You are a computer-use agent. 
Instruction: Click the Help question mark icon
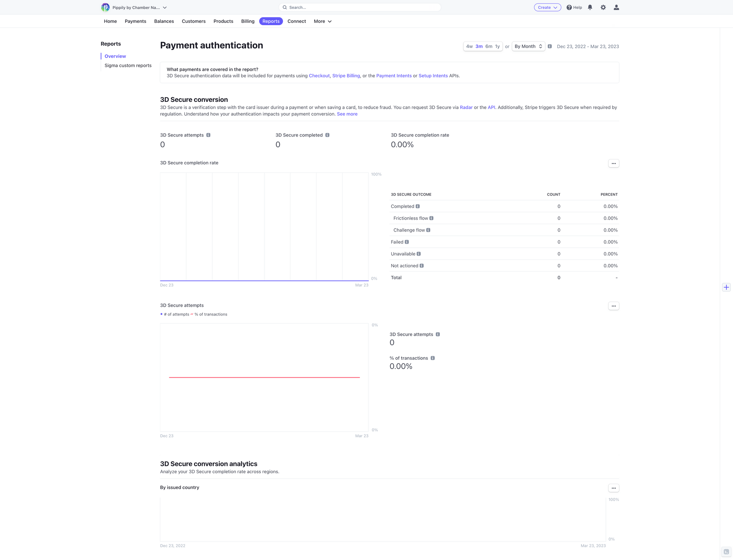coord(569,7)
